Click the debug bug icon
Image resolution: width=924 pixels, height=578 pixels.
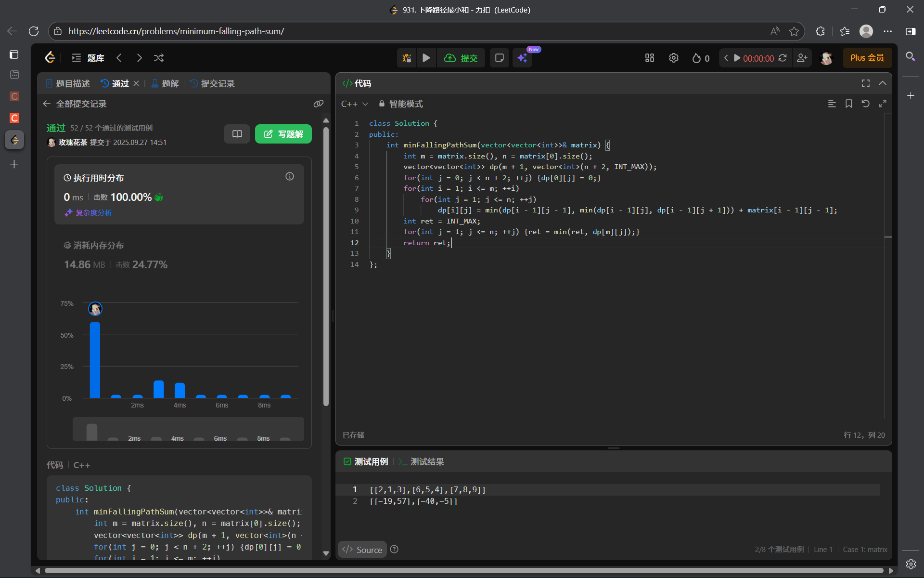click(407, 58)
